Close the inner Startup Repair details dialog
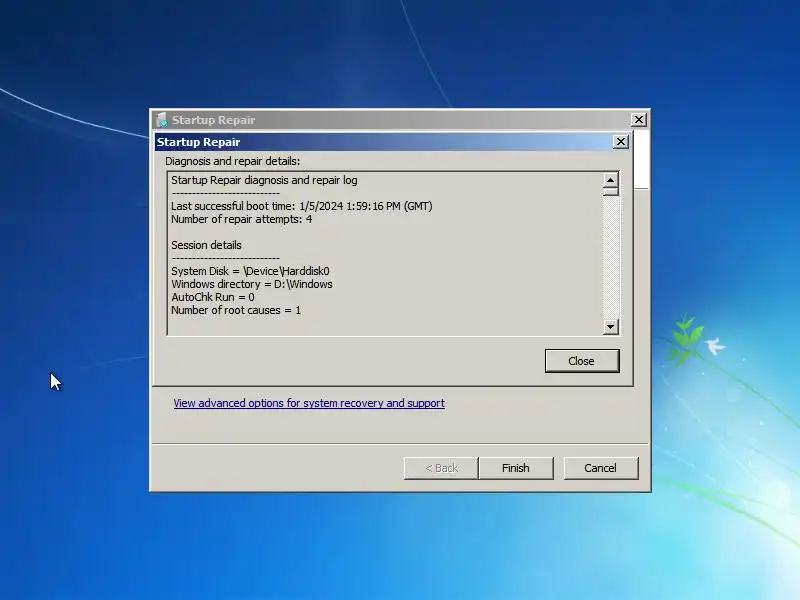800x600 pixels. coord(620,142)
